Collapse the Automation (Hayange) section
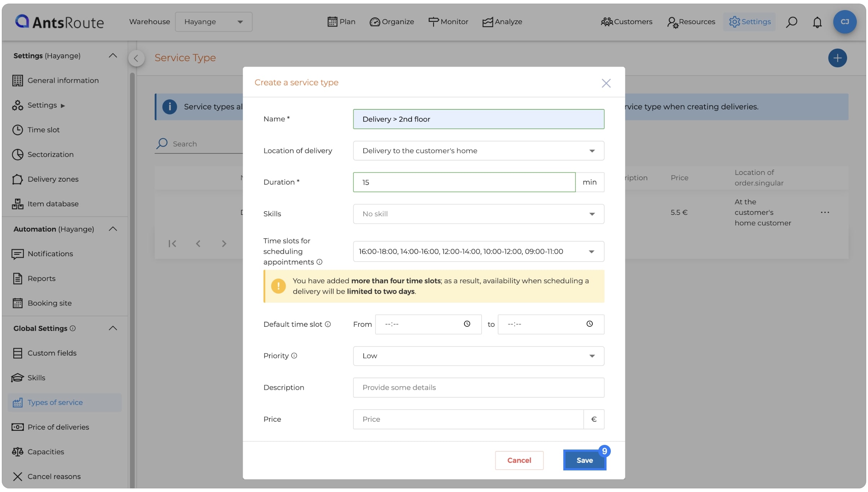 (x=113, y=229)
